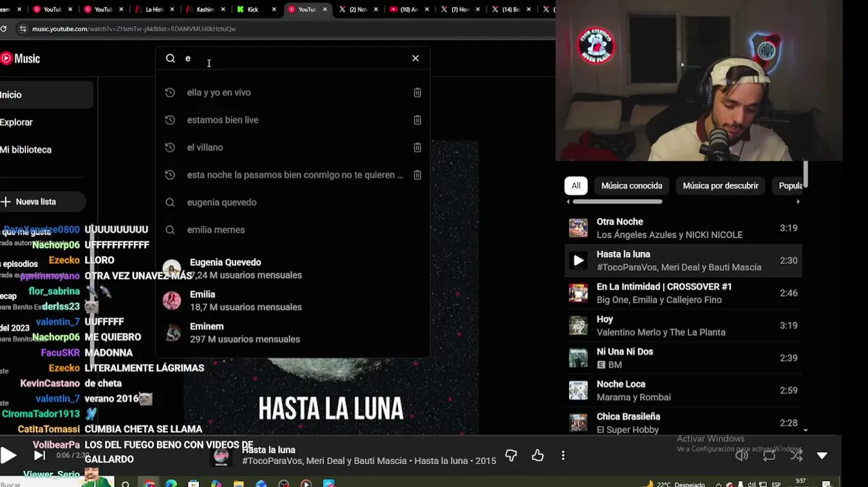The image size is (868, 487).
Task: Dislike the current song
Action: click(511, 455)
